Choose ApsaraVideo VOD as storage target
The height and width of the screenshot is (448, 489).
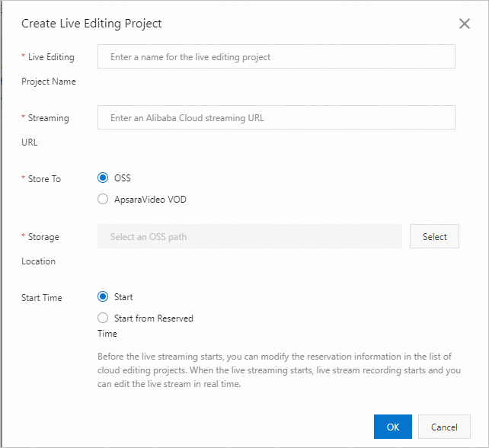click(x=103, y=199)
